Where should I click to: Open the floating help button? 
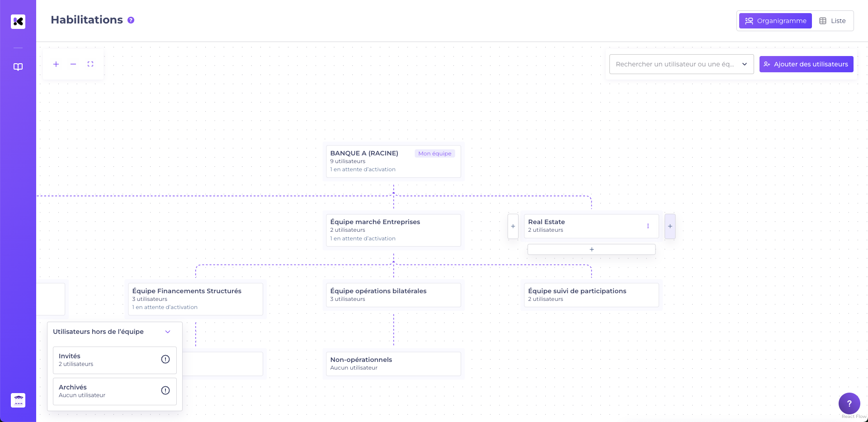tap(849, 403)
